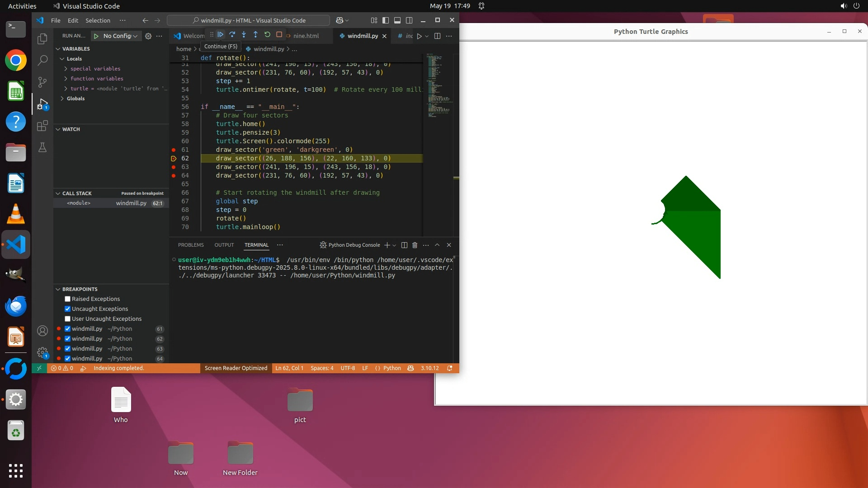This screenshot has height=488, width=868.
Task: Switch to the OUTPUT panel tab
Action: [224, 245]
